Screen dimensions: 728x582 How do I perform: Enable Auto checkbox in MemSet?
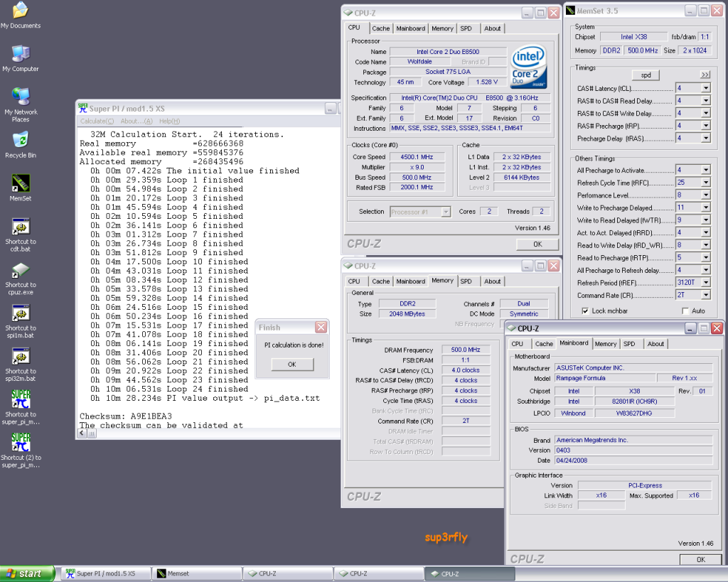pos(685,311)
